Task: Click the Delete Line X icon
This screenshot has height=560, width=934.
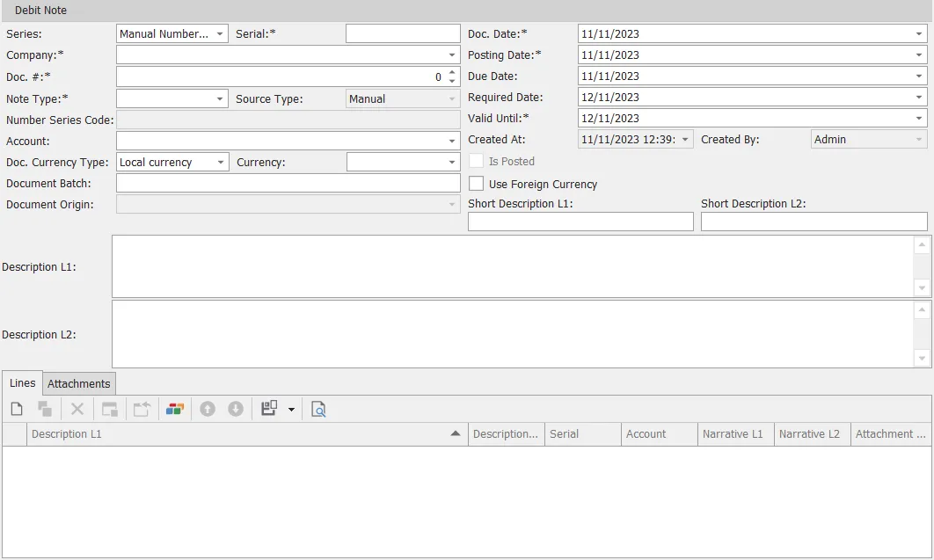Action: (x=76, y=408)
